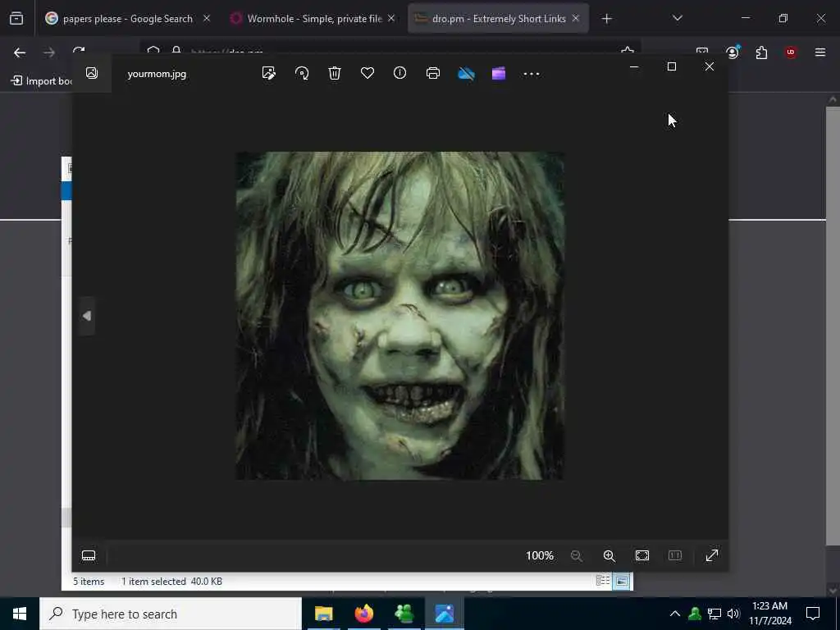Delete the current photo with trash icon

(x=335, y=74)
